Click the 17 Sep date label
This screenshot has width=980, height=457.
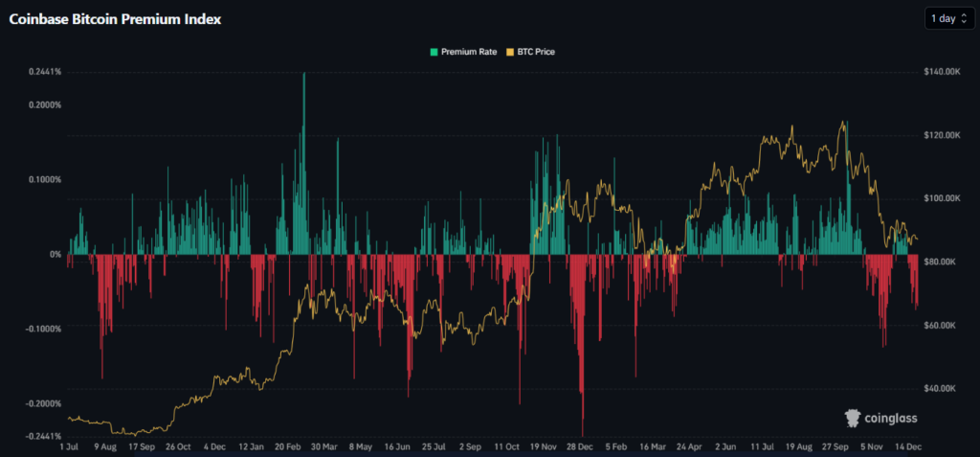(x=142, y=447)
